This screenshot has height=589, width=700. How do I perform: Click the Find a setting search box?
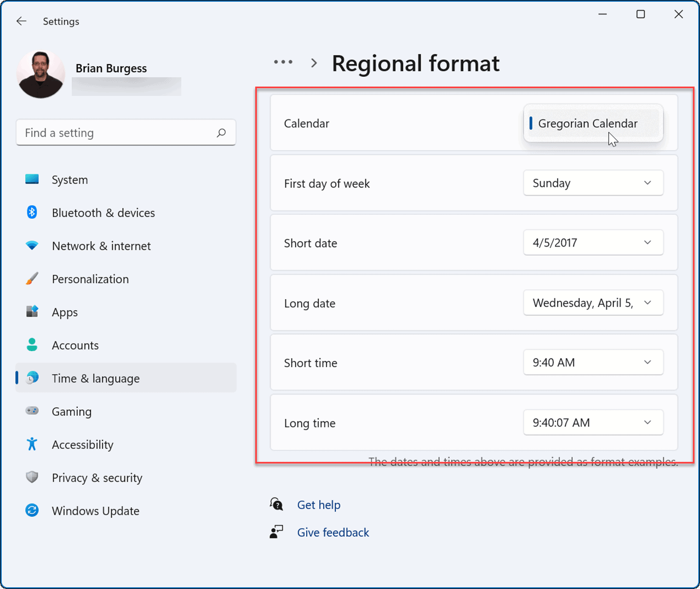118,133
